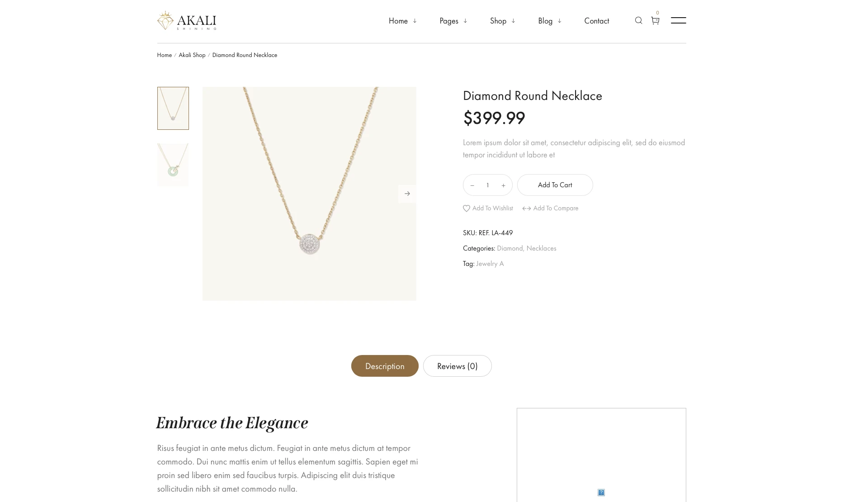This screenshot has width=868, height=502.
Task: Open the hamburger side menu
Action: click(x=678, y=20)
